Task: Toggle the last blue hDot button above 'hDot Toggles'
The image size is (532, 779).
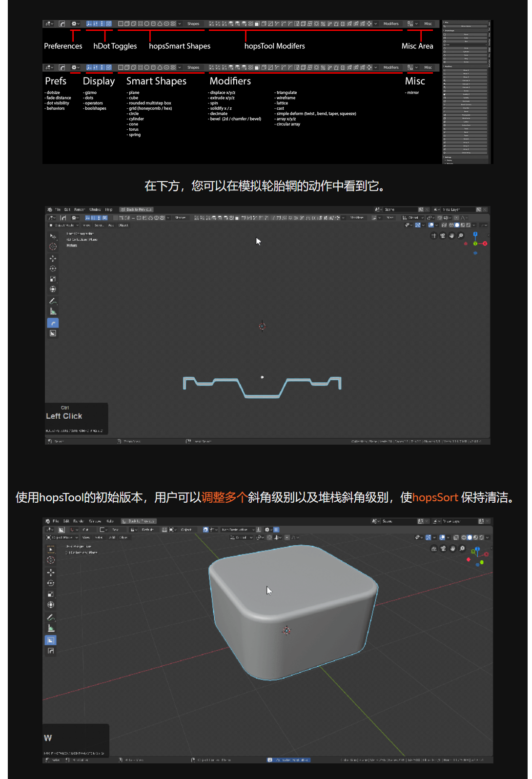Action: (x=108, y=23)
